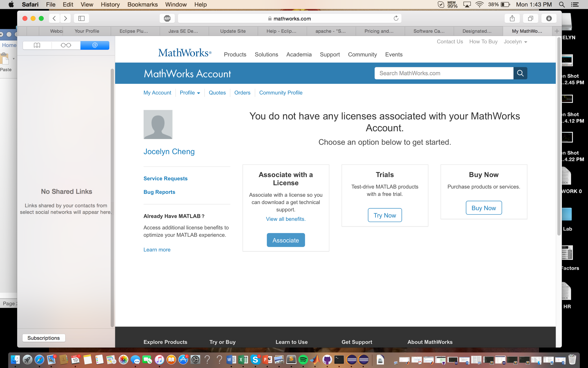This screenshot has height=368, width=588.
Task: Focus the Search MathWorks.com field
Action: [444, 73]
